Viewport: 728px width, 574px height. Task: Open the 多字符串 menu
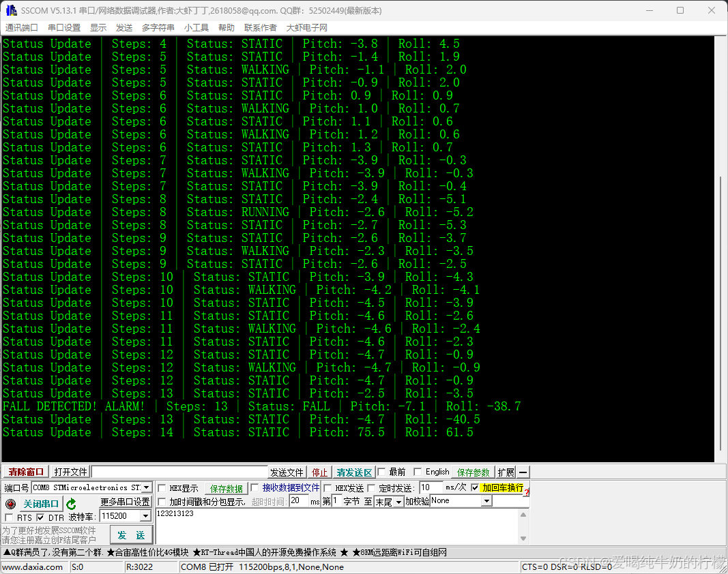click(x=158, y=28)
